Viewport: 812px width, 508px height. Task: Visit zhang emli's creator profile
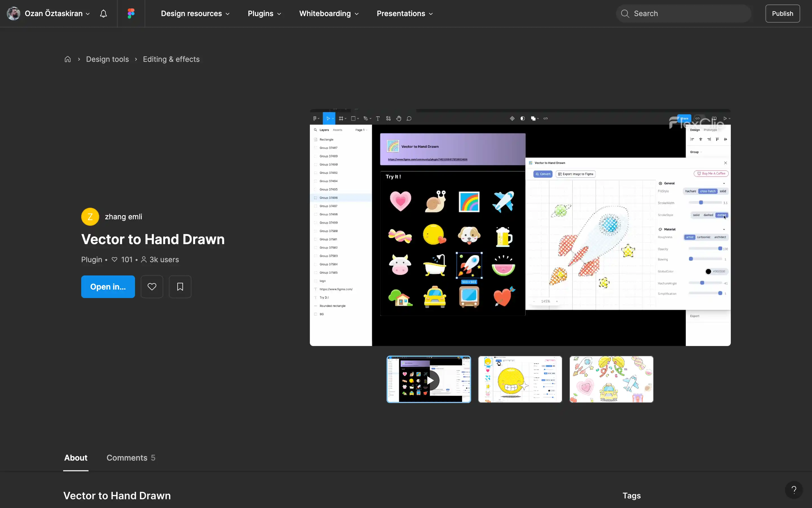[x=112, y=217]
